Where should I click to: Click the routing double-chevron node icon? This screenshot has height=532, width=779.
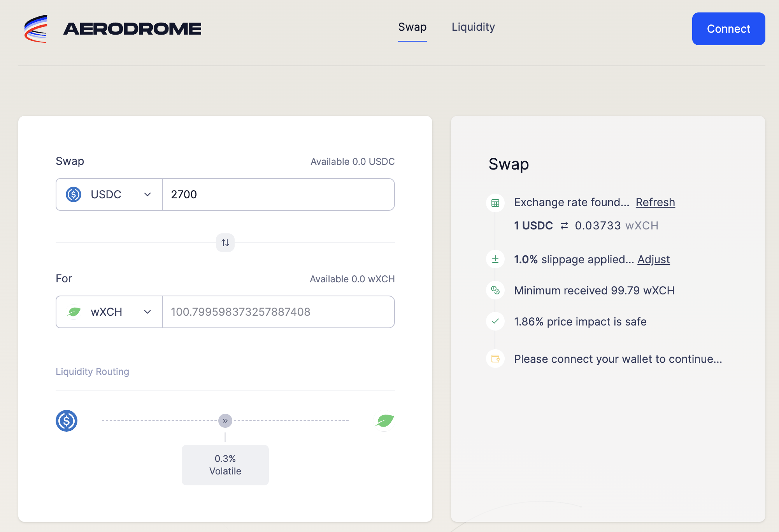tap(225, 421)
